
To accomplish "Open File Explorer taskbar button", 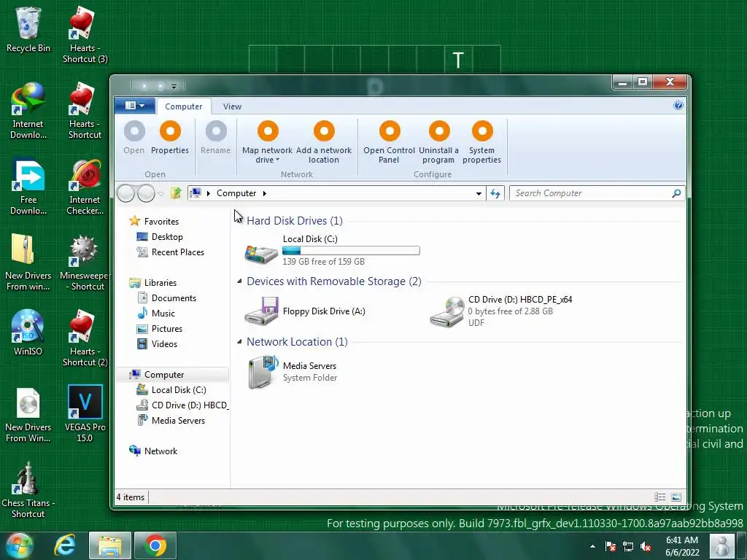I will point(110,545).
